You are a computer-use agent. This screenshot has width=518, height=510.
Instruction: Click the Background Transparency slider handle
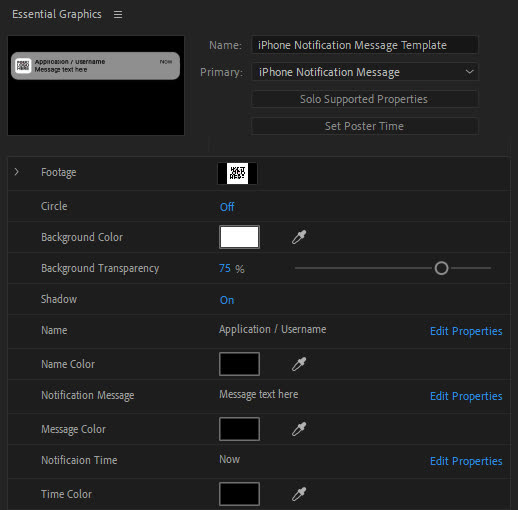(x=441, y=268)
